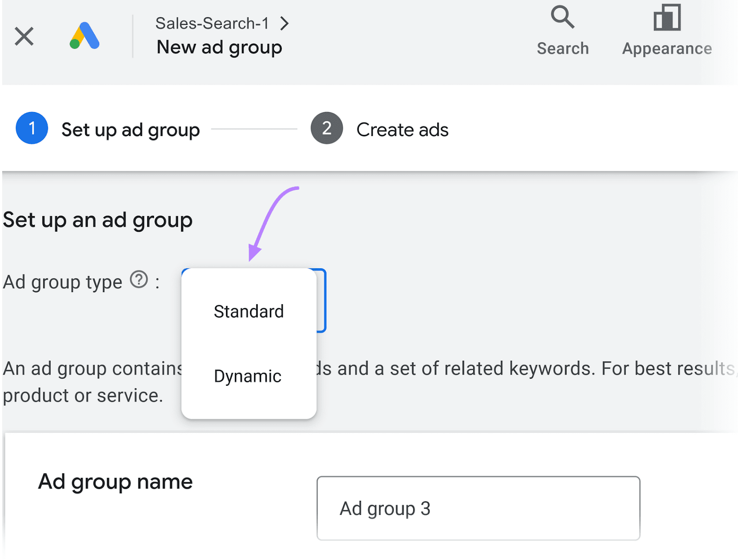738x560 pixels.
Task: Click the Ad group type label
Action: pyautogui.click(x=62, y=282)
